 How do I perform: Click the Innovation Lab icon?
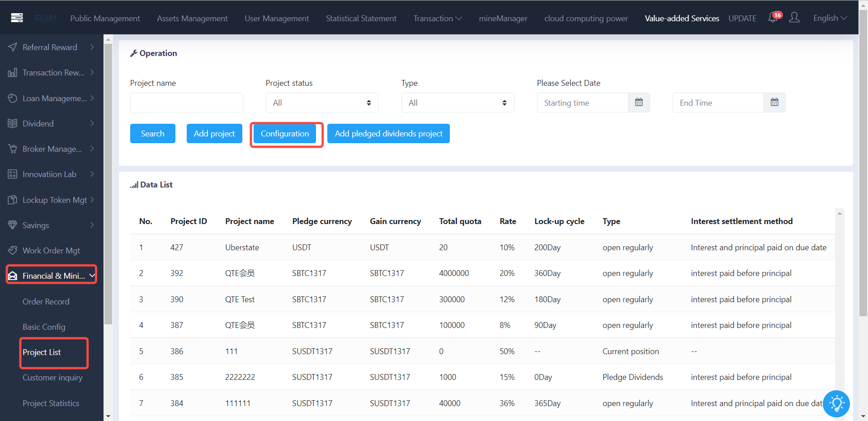(x=13, y=174)
